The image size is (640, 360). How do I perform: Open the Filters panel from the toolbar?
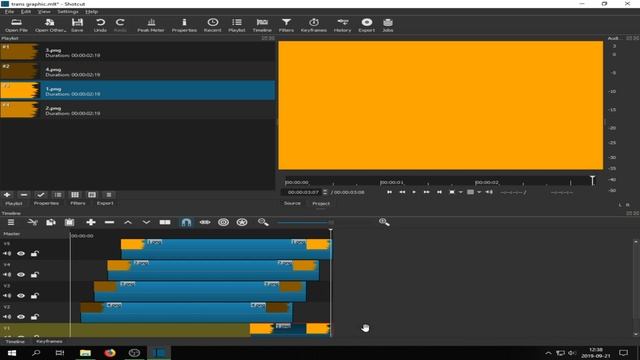pos(286,25)
